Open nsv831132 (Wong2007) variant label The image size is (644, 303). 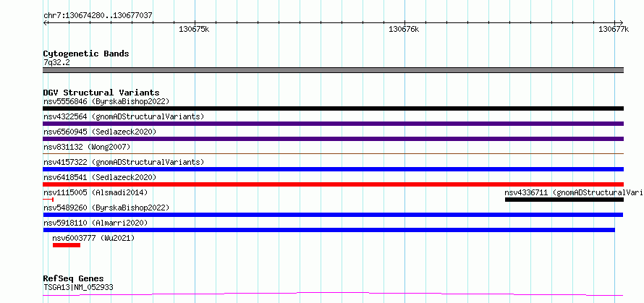87,147
